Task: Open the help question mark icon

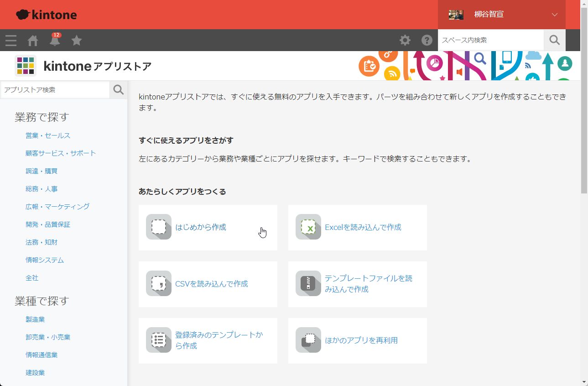Action: click(x=427, y=40)
